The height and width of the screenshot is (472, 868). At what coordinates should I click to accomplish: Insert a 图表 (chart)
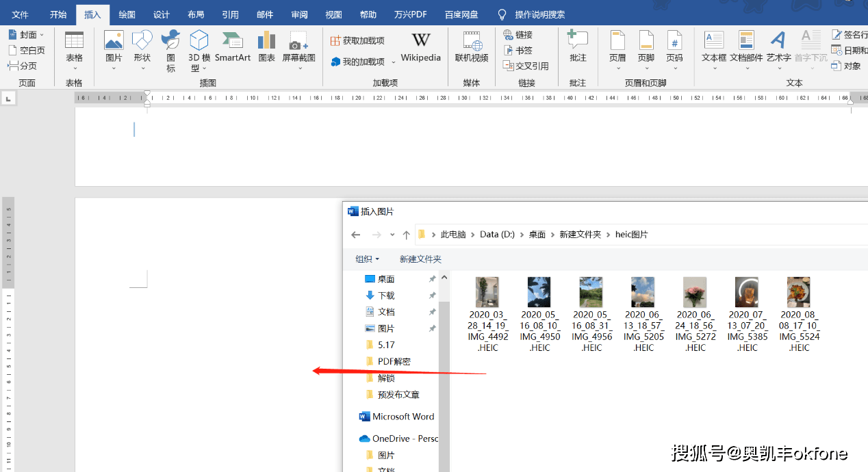point(267,47)
